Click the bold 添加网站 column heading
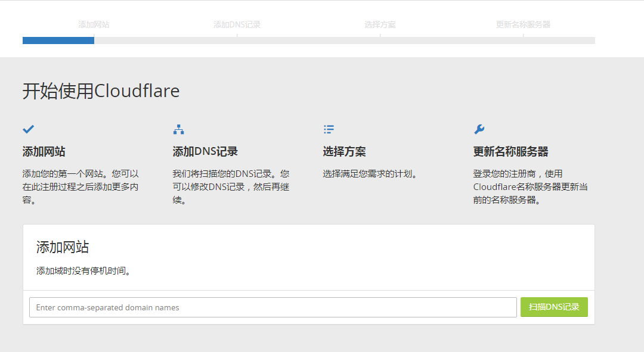The height and width of the screenshot is (352, 644). [x=44, y=151]
